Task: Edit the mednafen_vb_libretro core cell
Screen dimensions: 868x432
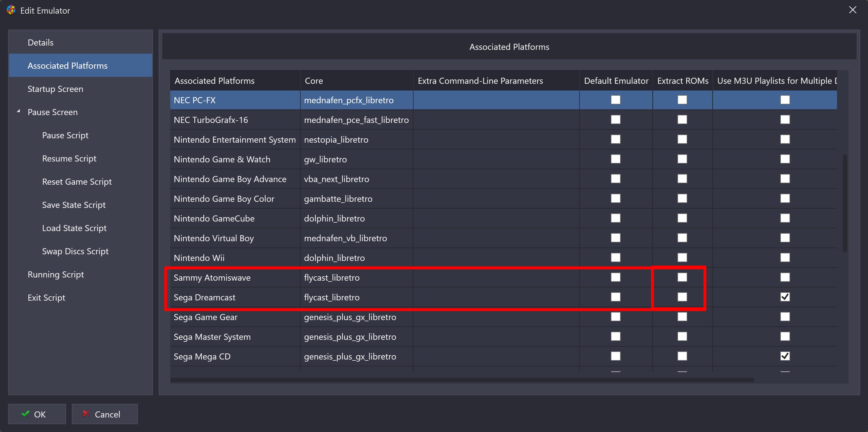Action: 357,238
